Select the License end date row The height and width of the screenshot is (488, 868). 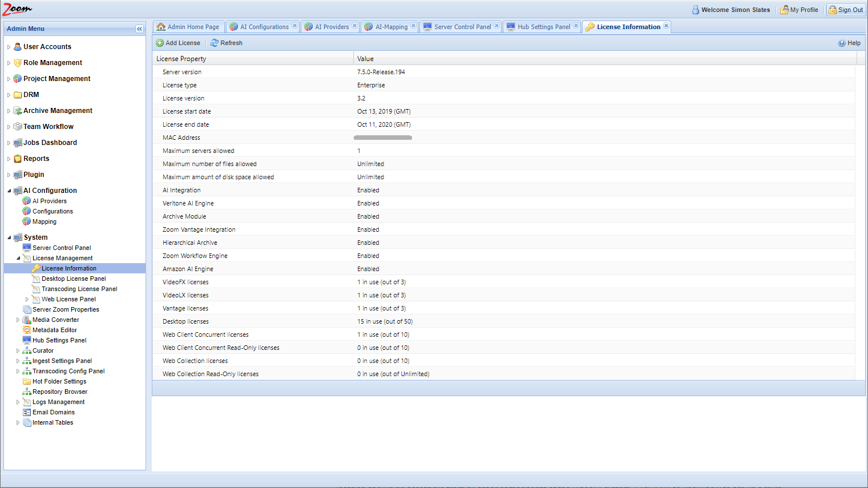click(x=504, y=124)
